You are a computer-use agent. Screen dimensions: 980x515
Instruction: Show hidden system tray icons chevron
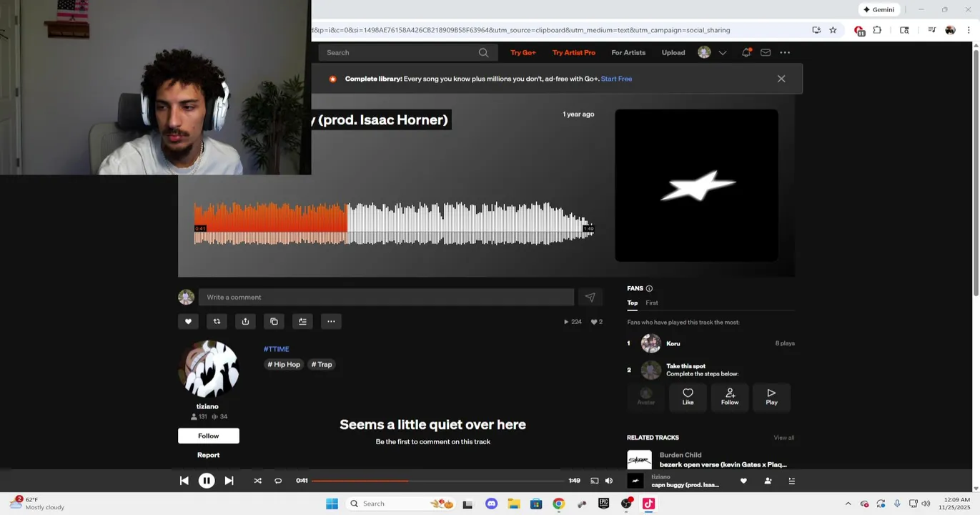click(848, 504)
